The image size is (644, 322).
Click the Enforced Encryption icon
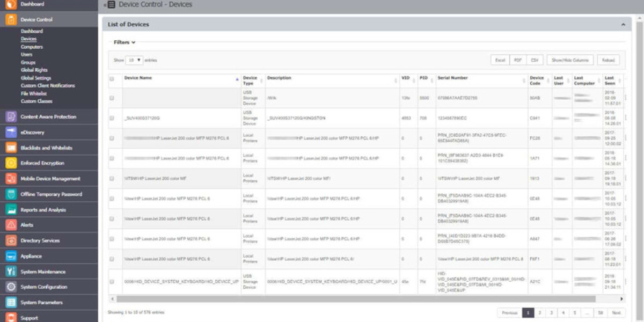(11, 163)
